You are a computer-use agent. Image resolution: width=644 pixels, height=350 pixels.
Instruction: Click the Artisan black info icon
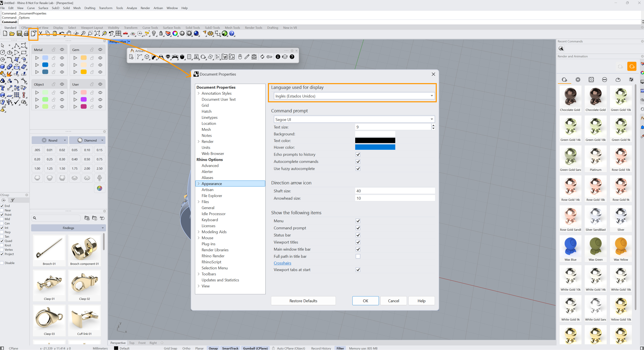point(278,57)
